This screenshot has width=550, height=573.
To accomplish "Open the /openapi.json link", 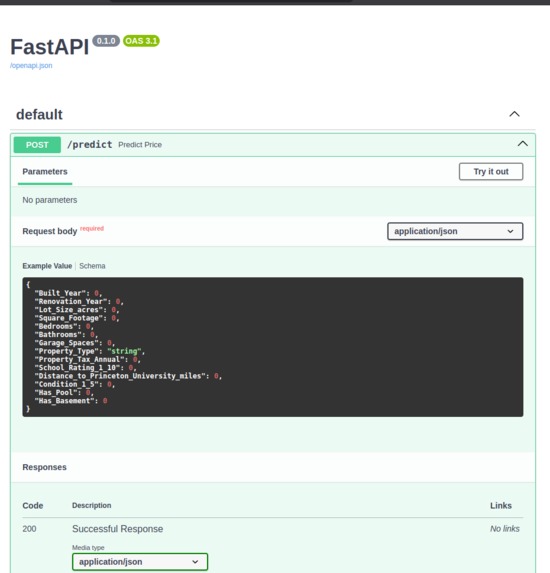I will tap(31, 66).
